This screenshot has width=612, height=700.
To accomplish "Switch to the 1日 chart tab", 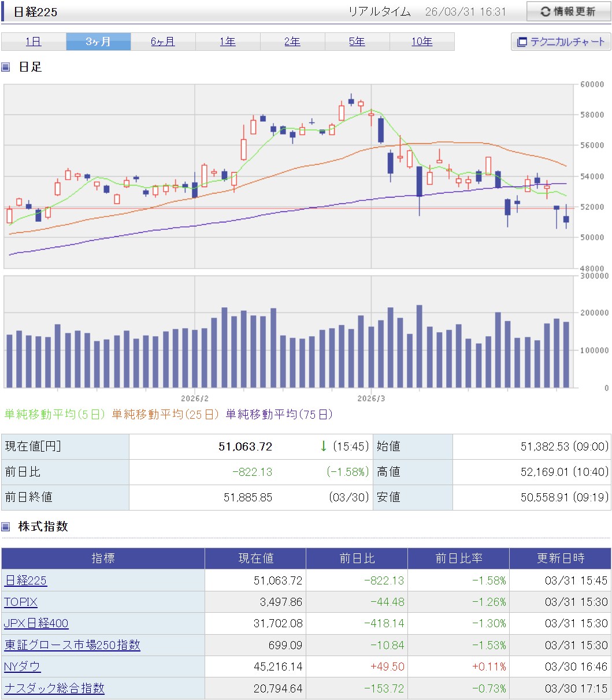I will pos(34,42).
